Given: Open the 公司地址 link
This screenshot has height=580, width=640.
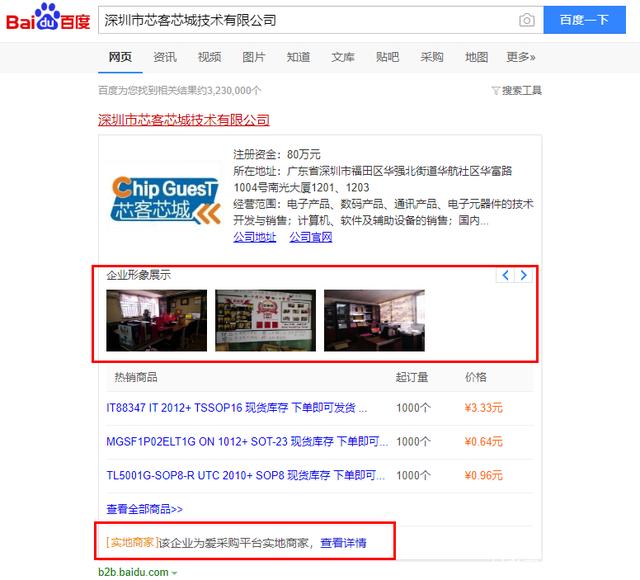Looking at the screenshot, I should pos(255,237).
